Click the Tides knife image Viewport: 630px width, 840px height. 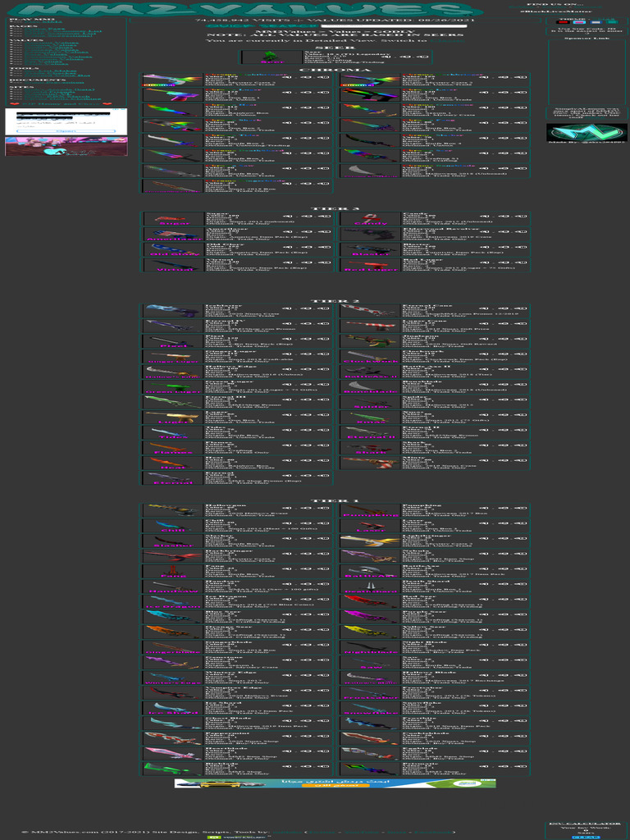pyautogui.click(x=174, y=433)
